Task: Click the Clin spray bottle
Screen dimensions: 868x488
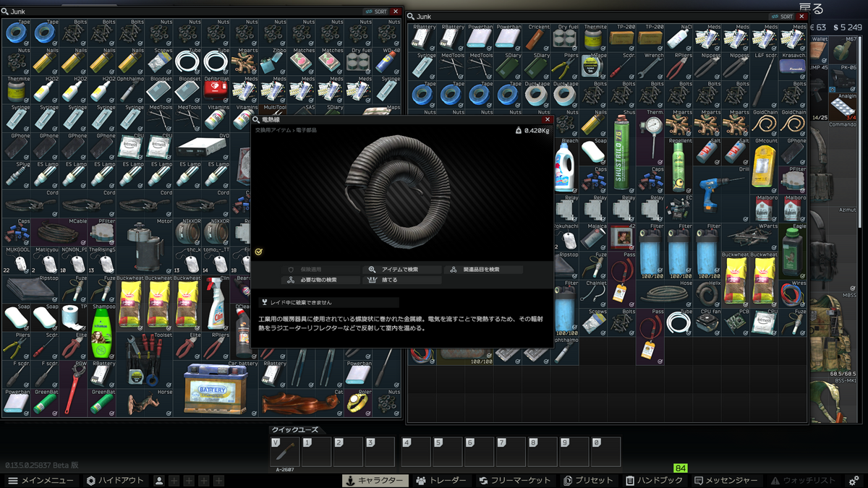Action: [215, 304]
